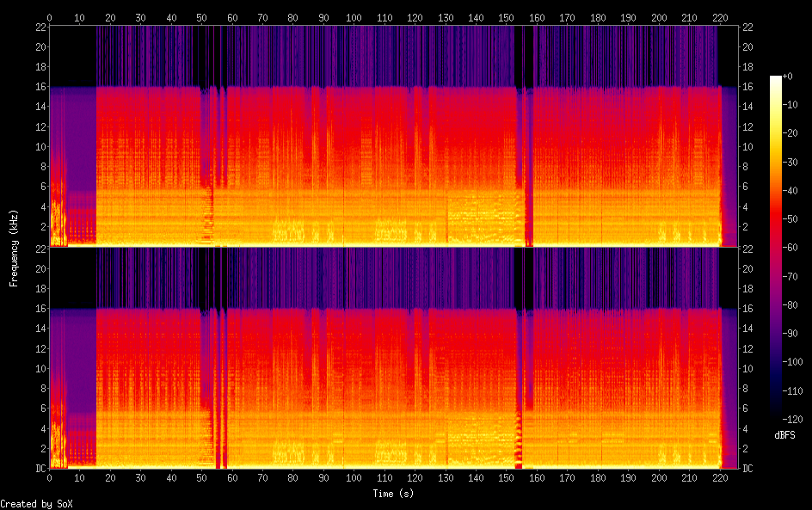Click the "Frequency (kHz)" axis title
Image resolution: width=812 pixels, height=510 pixels.
click(x=14, y=248)
